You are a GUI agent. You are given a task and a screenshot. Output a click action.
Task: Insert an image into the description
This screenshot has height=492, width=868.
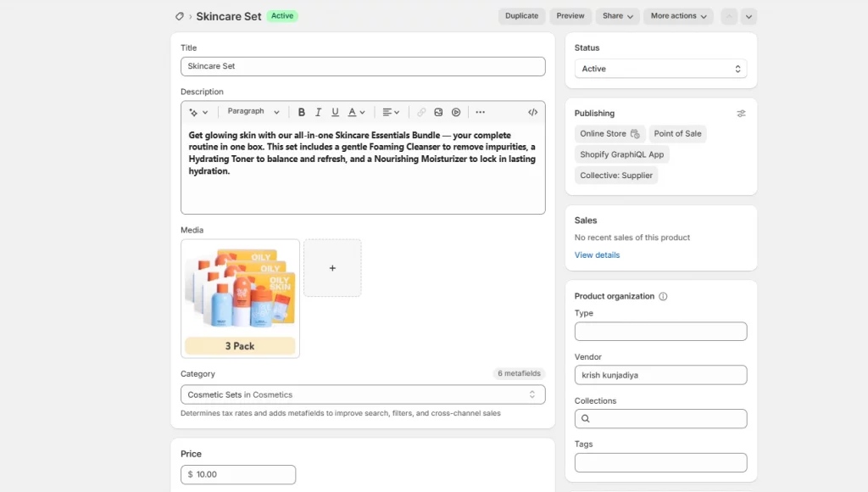coord(438,111)
